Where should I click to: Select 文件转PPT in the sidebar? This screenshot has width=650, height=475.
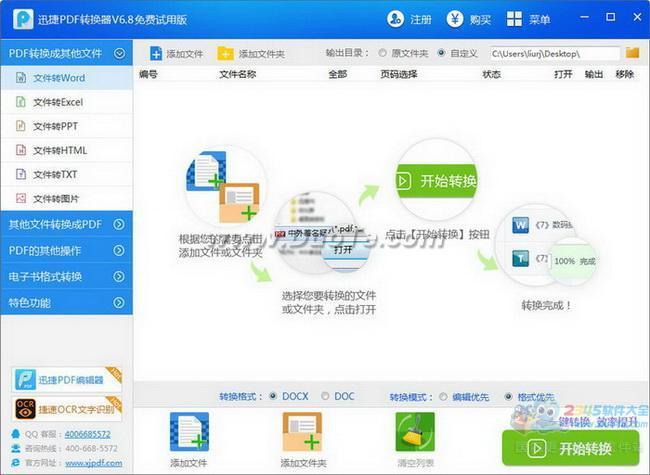pos(55,126)
